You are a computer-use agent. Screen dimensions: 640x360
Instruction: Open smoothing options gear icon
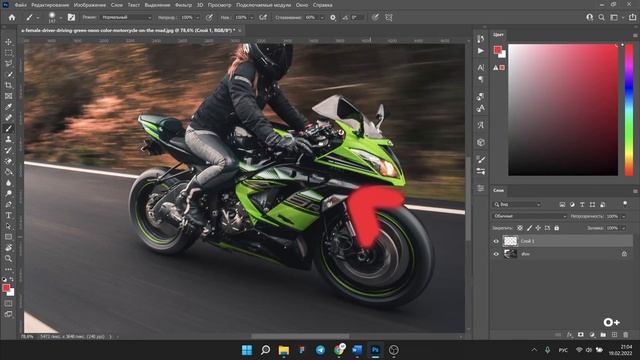333,18
